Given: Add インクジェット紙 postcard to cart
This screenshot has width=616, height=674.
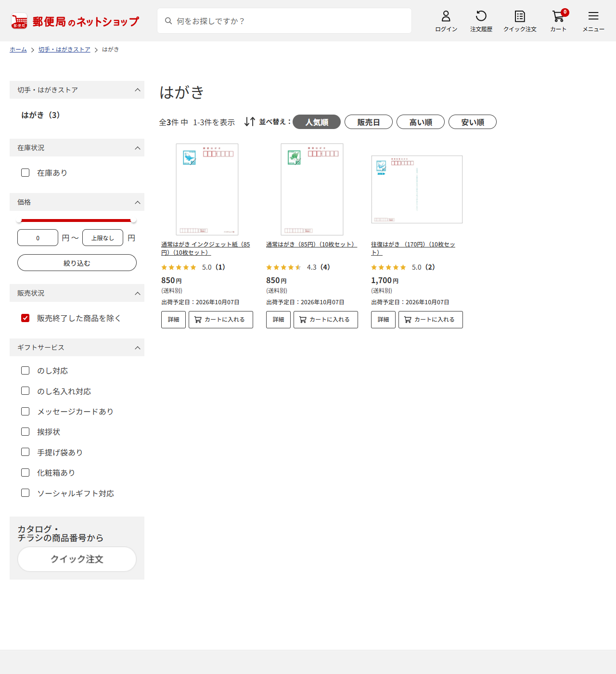Looking at the screenshot, I should click(221, 320).
